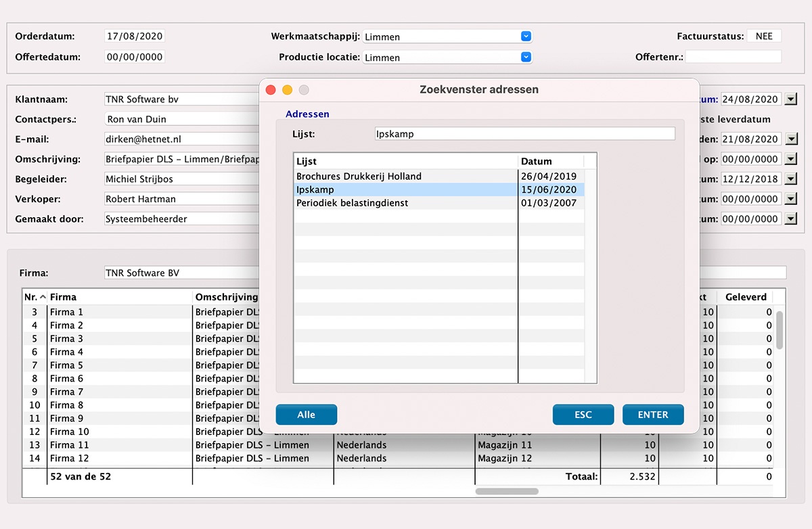This screenshot has width=812, height=529.
Task: Click the 21/08/2020 date field
Action: [x=751, y=139]
